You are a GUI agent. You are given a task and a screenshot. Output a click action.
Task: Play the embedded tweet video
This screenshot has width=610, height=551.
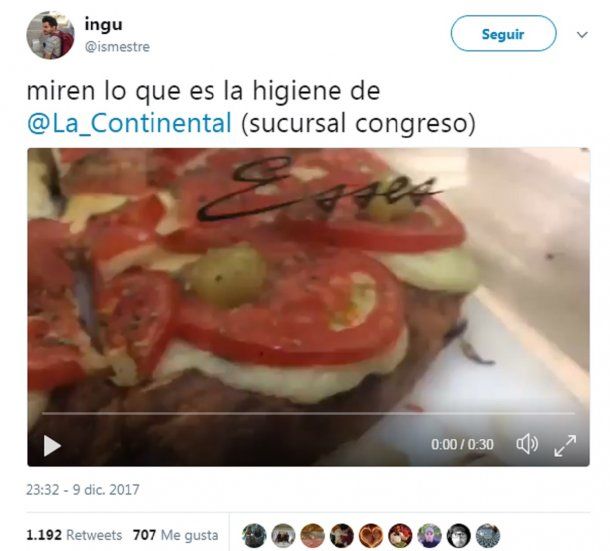(x=52, y=446)
